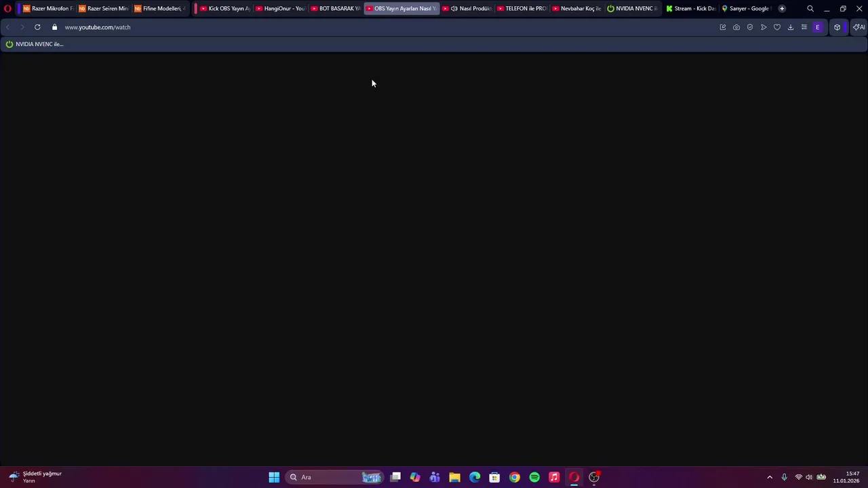Viewport: 868px width, 488px height.
Task: Open the TELEFON ile PRO tab
Action: pos(522,9)
